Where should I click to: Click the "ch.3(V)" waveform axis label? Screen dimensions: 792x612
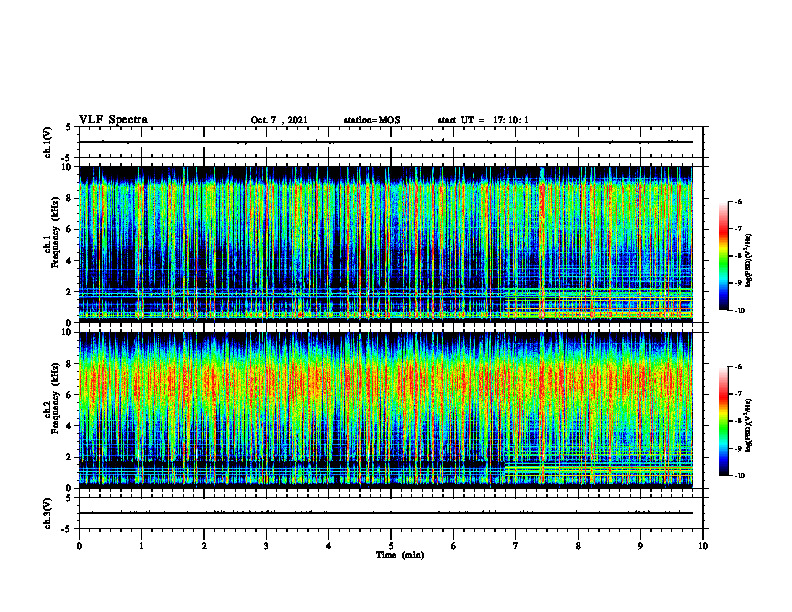click(48, 513)
